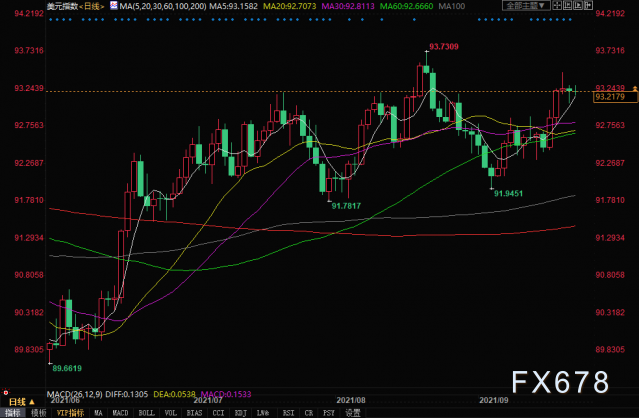Switch indicator to BOLL
Screen dimensions: 640x418
tap(147, 413)
